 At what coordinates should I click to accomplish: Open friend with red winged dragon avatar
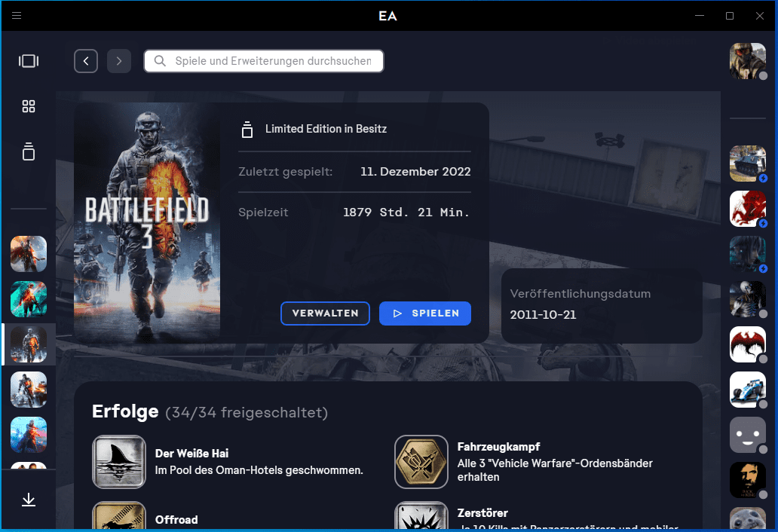[748, 344]
